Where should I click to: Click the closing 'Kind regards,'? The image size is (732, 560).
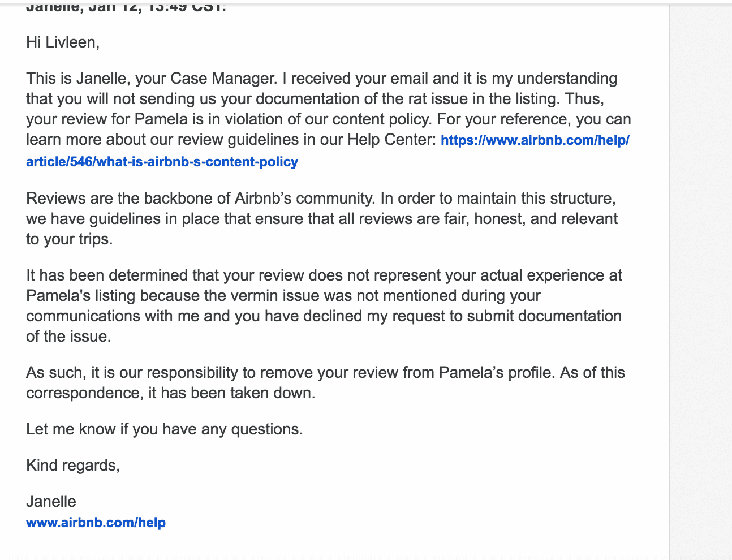73,466
